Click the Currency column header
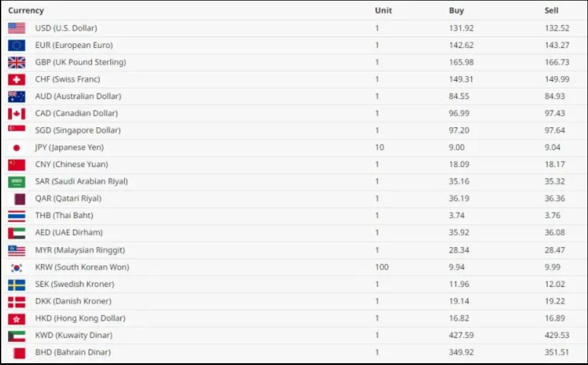588x365 pixels. coord(26,10)
